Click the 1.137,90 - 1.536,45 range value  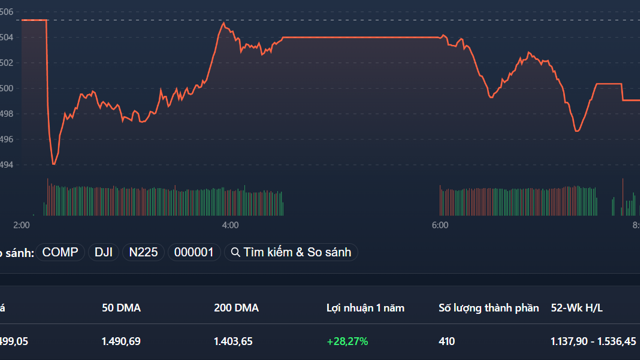[x=593, y=341]
